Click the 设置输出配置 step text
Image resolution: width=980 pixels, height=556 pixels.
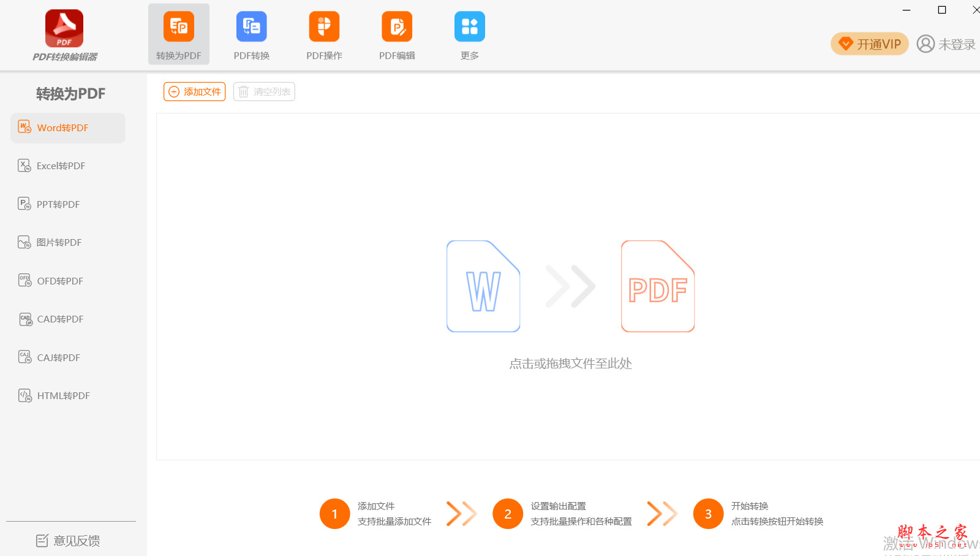pyautogui.click(x=559, y=506)
